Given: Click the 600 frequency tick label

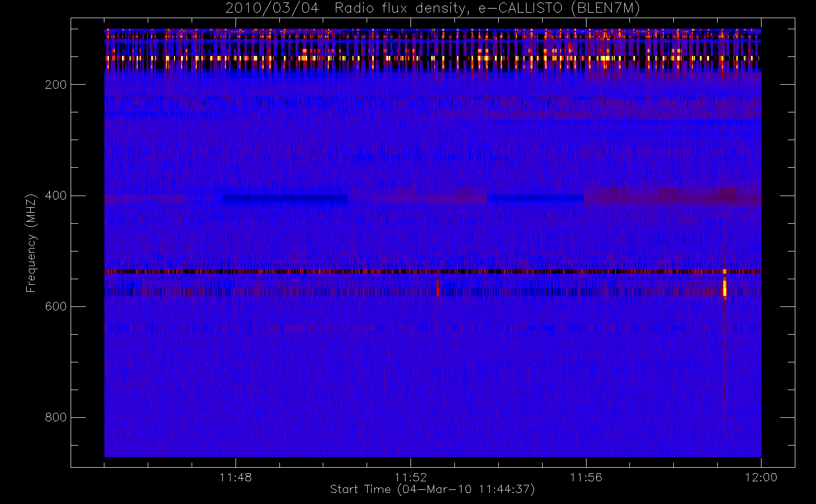Looking at the screenshot, I should [55, 306].
